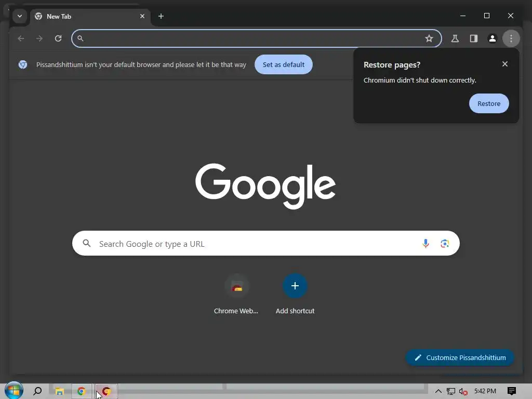Screen dimensions: 532x399
Task: Go back to previous page
Action: (x=21, y=38)
